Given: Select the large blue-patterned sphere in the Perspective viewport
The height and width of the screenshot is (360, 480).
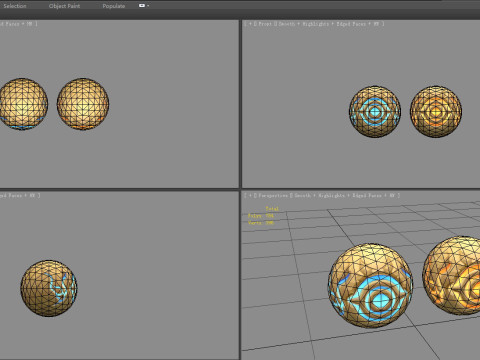Looking at the screenshot, I should point(370,285).
